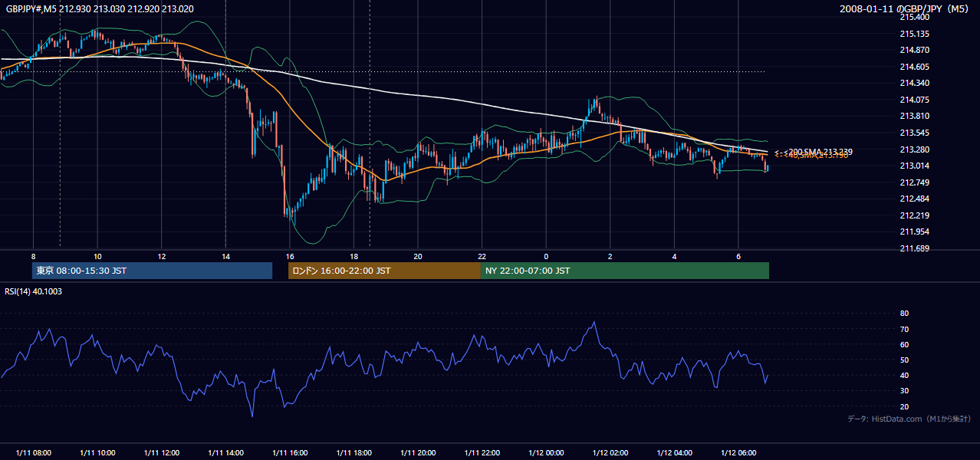Click hour label 10 under price chart

(97, 256)
